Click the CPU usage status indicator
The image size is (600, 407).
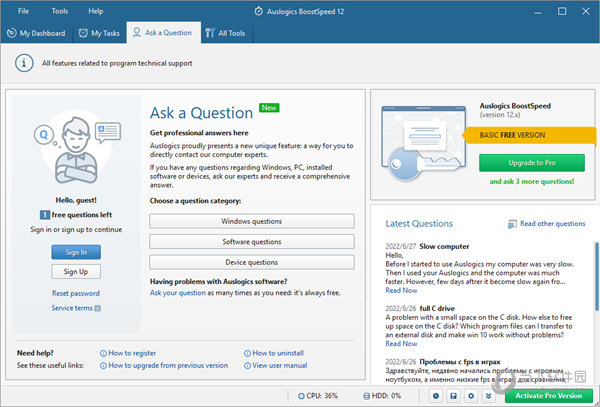point(318,396)
